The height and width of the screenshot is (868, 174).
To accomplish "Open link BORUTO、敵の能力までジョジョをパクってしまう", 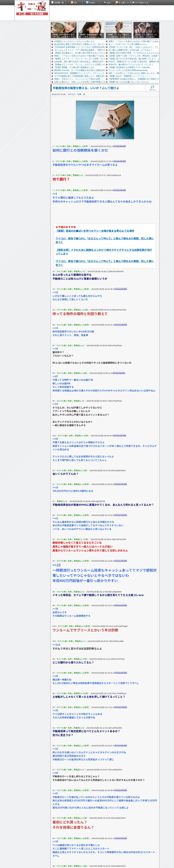I will pos(131,64).
